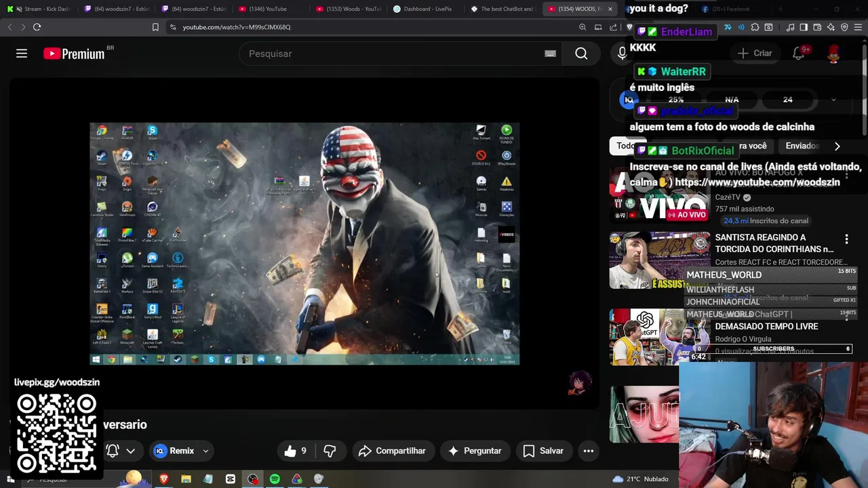The image size is (868, 488).
Task: Switch to Stream - Kick Dashboard tab
Action: pos(38,9)
